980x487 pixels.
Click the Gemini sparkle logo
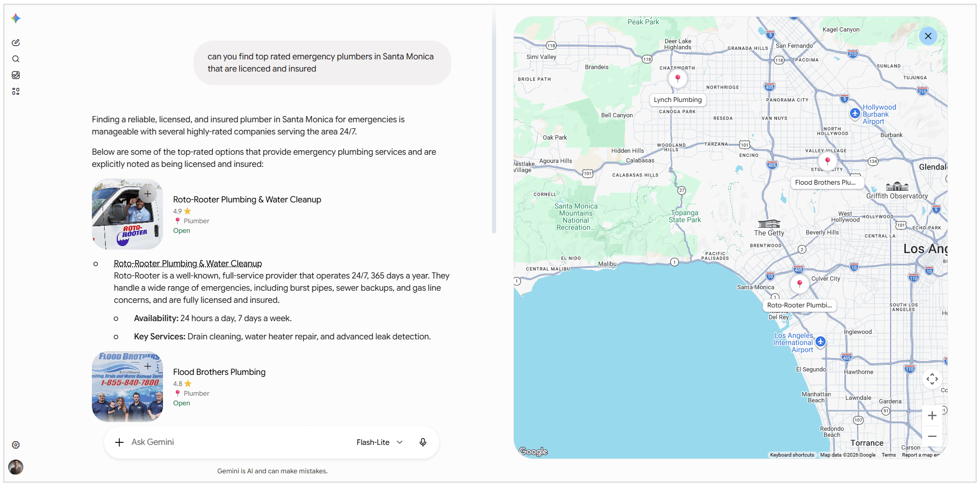click(x=16, y=18)
